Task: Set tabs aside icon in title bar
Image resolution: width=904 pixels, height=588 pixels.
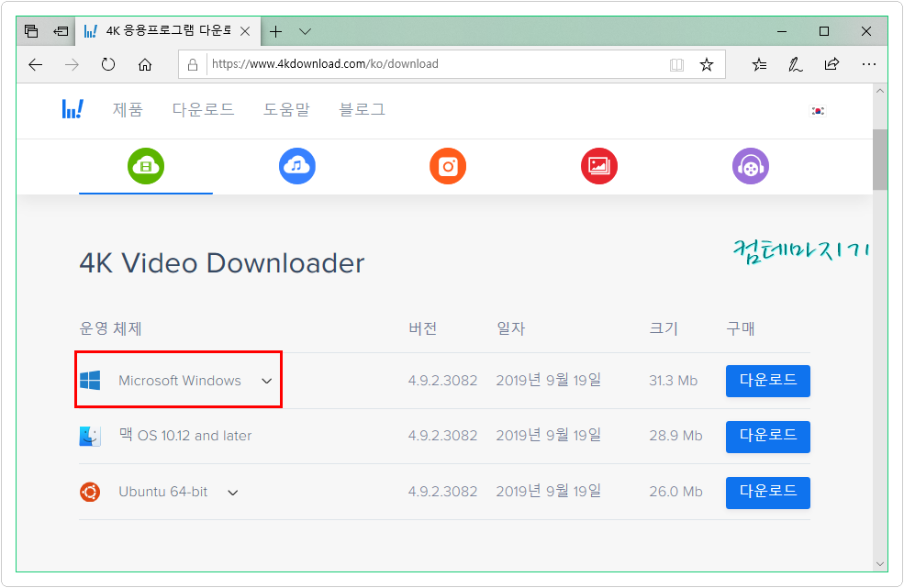Action: [61, 31]
